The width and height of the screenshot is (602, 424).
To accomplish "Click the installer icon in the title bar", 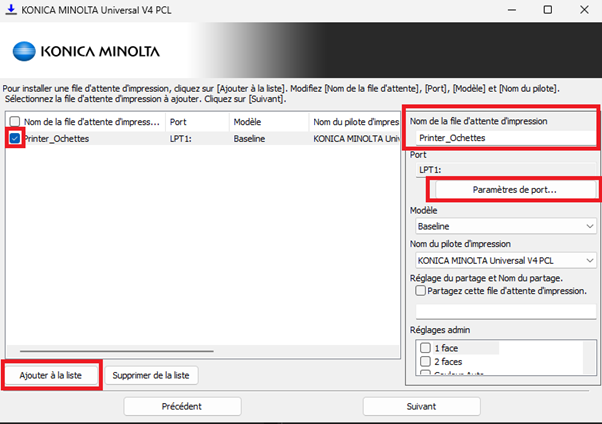I will coord(11,9).
